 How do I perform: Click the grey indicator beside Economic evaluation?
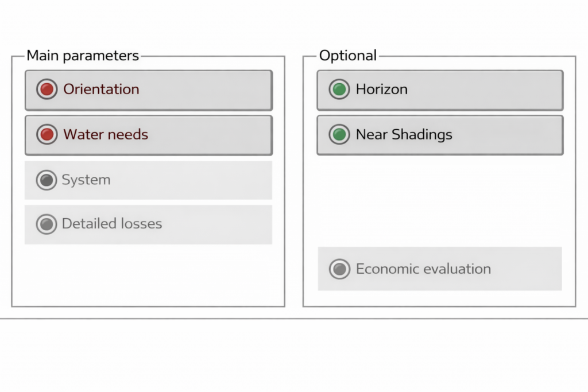pos(339,269)
